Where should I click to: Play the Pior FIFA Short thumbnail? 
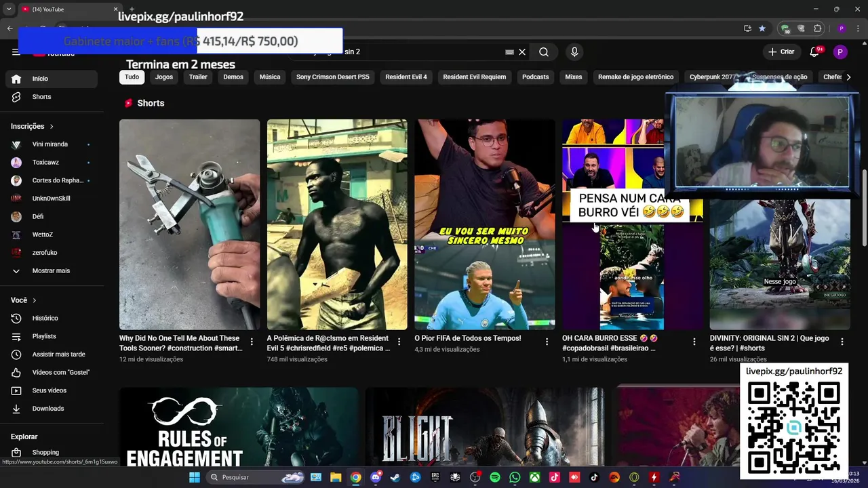[484, 224]
